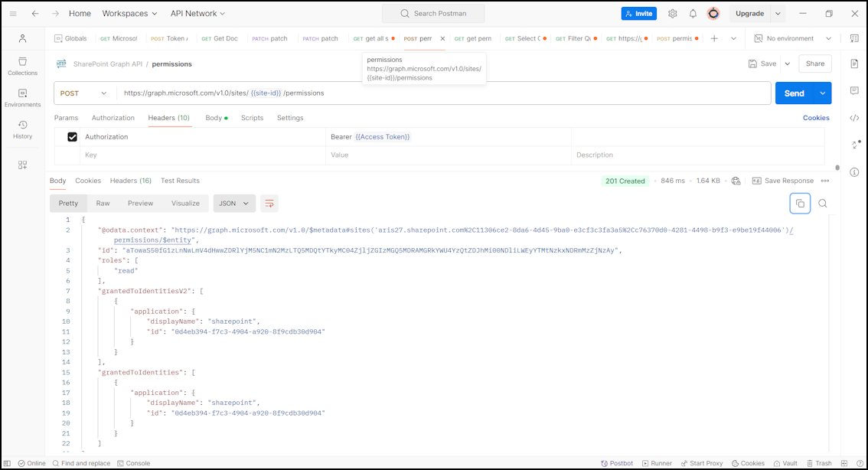
Task: Open the configure workspace sidebar icon
Action: tap(23, 165)
